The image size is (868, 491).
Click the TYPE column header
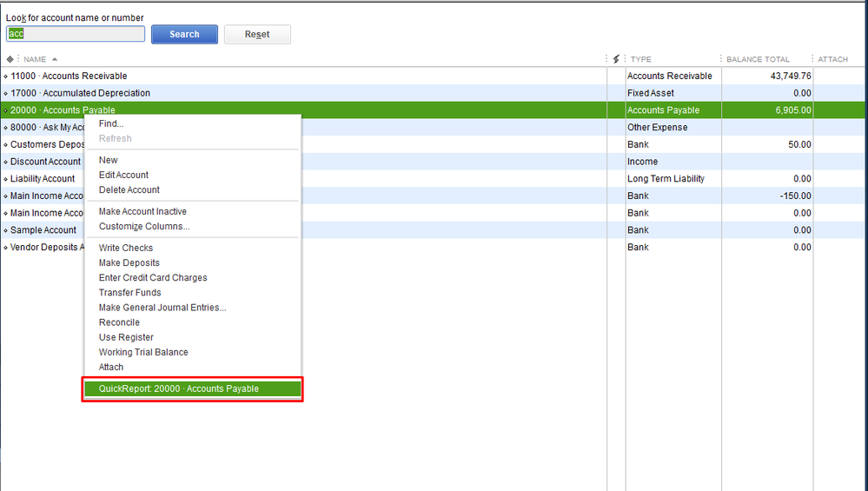(x=640, y=59)
